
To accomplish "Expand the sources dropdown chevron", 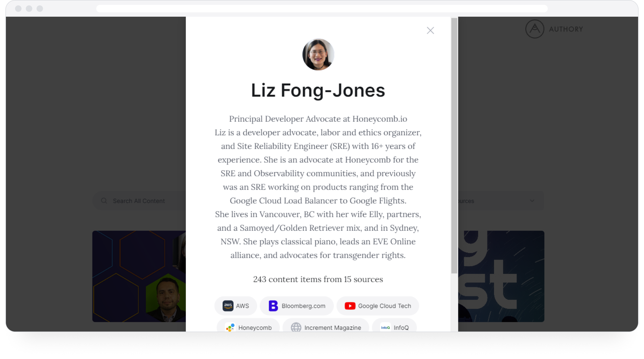I will (532, 200).
